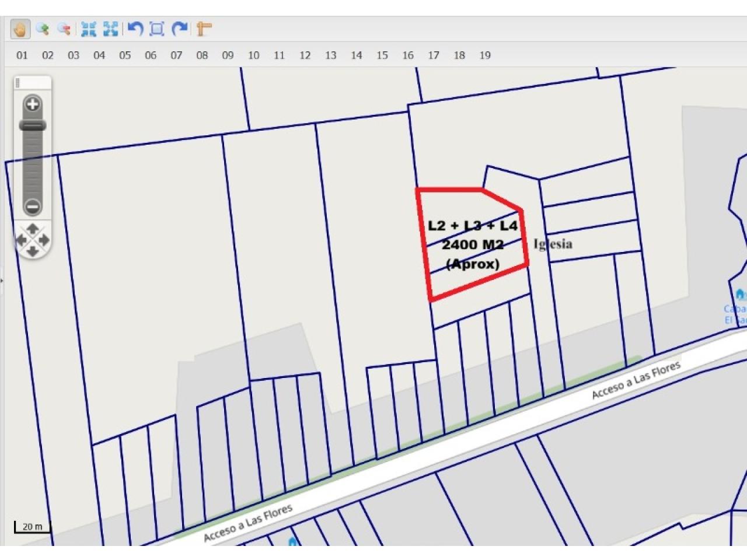Switch to the 10 tab

253,55
